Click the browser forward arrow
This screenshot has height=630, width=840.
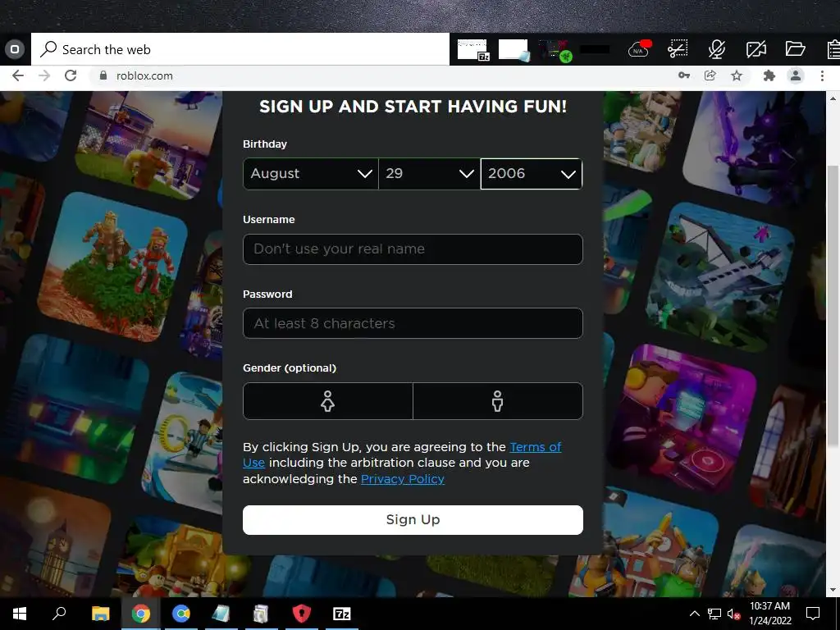point(44,75)
